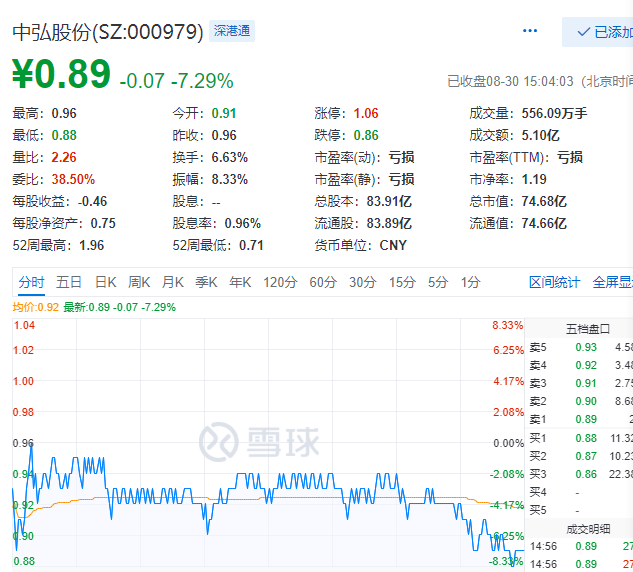Click the 今开 value 0.91
This screenshot has width=633, height=572.
(224, 113)
